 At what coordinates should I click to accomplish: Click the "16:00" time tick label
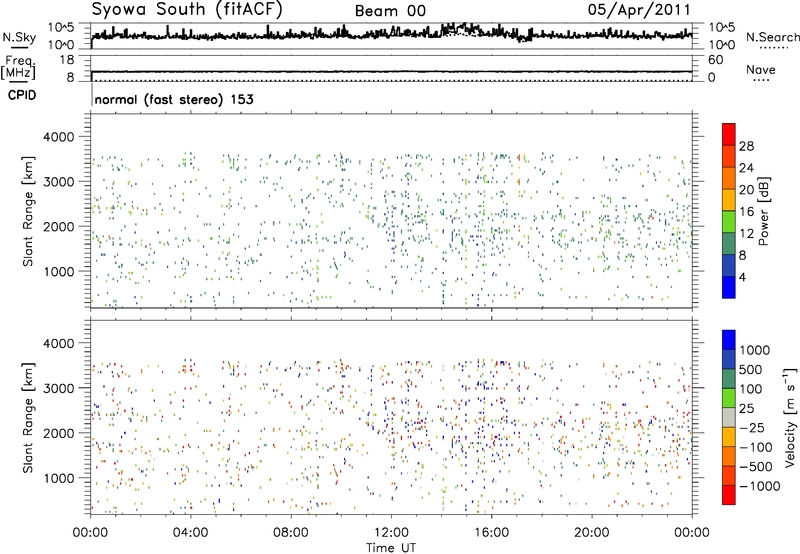point(491,533)
